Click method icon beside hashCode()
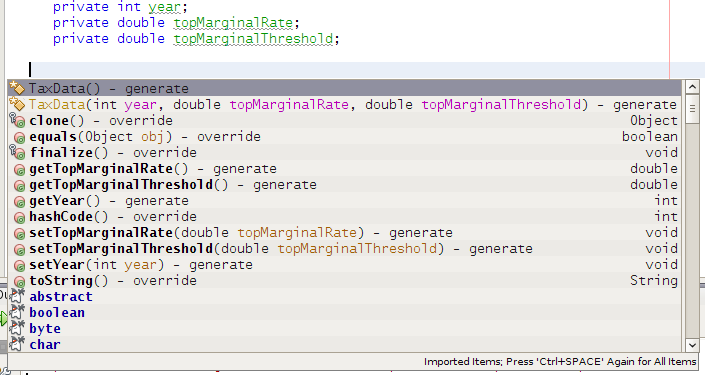The width and height of the screenshot is (705, 375). 19,218
